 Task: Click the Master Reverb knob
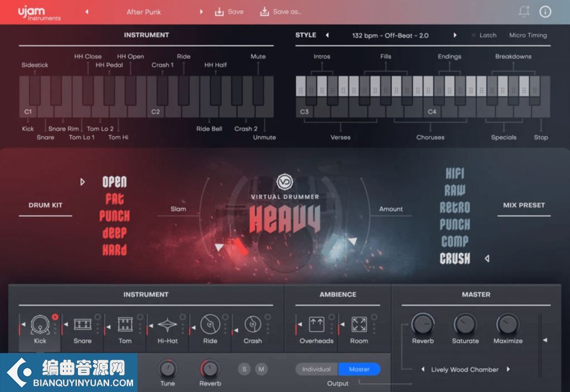pos(423,324)
